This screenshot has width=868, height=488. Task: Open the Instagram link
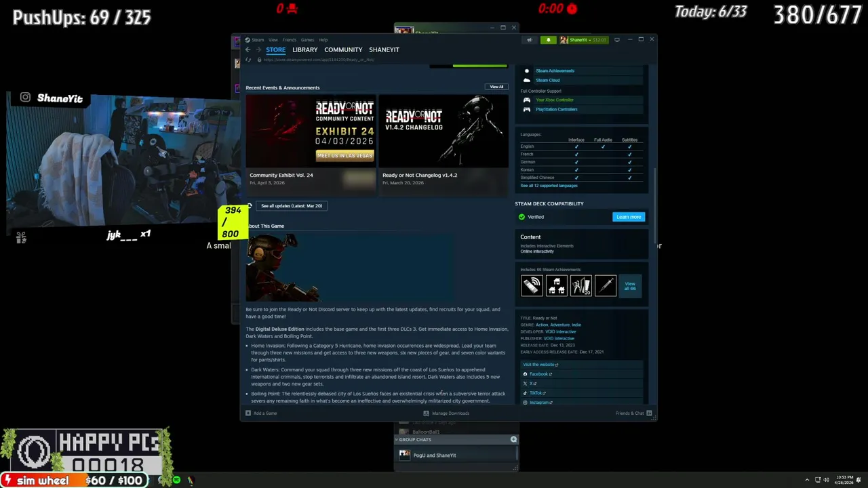539,403
